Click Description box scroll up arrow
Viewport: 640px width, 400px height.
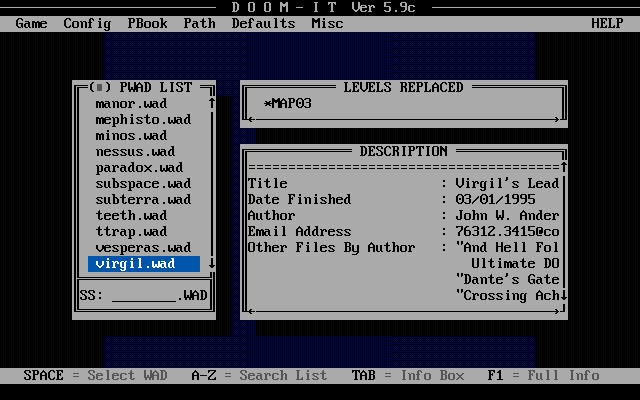pyautogui.click(x=564, y=167)
